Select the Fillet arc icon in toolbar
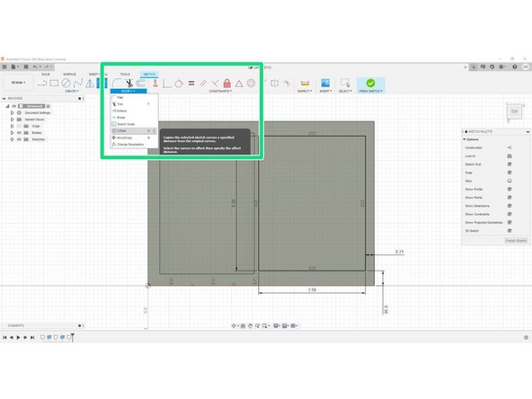Image resolution: width=532 pixels, height=399 pixels. (x=117, y=83)
